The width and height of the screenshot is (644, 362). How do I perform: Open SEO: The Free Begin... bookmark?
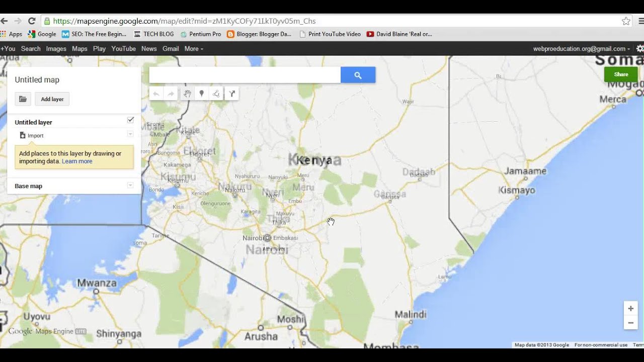tap(94, 34)
